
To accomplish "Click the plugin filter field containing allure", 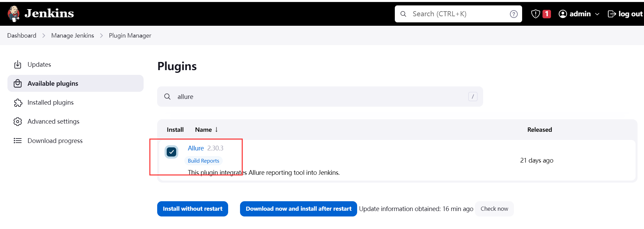I will coord(320,97).
